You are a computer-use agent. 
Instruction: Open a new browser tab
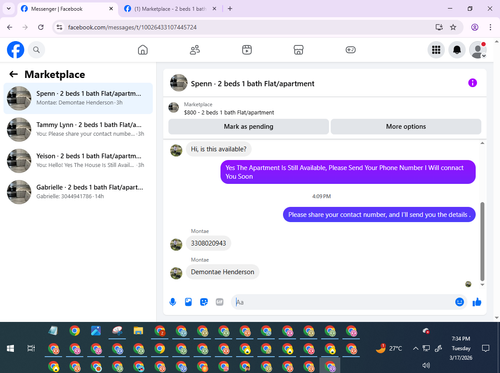(x=230, y=9)
